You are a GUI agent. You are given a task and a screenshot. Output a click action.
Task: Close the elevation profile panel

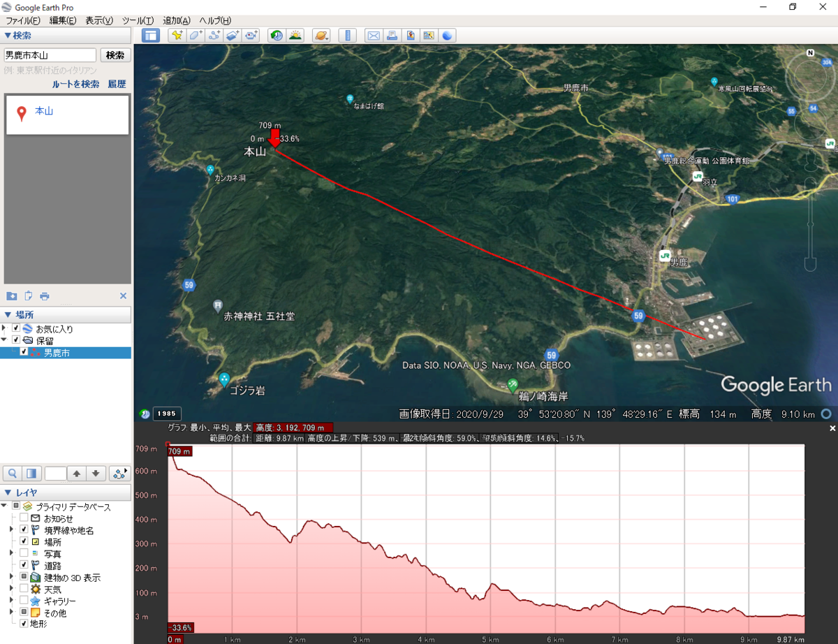tap(832, 428)
